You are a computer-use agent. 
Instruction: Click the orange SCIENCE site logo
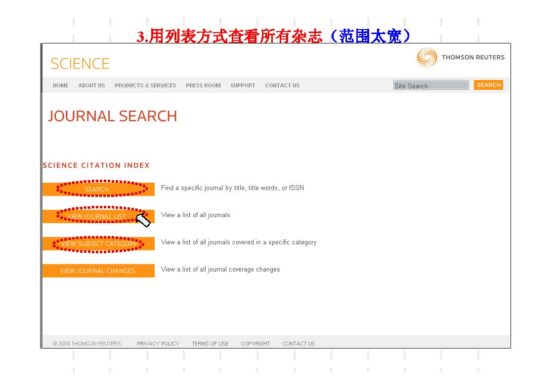80,64
